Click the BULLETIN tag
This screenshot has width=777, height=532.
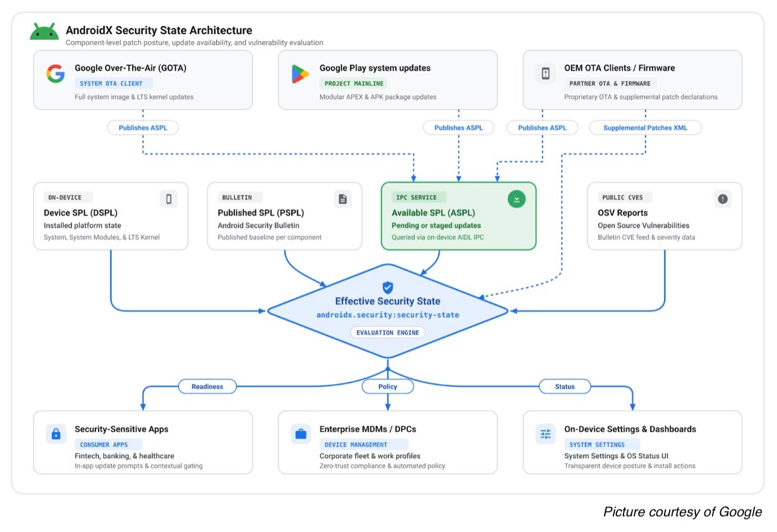click(239, 198)
